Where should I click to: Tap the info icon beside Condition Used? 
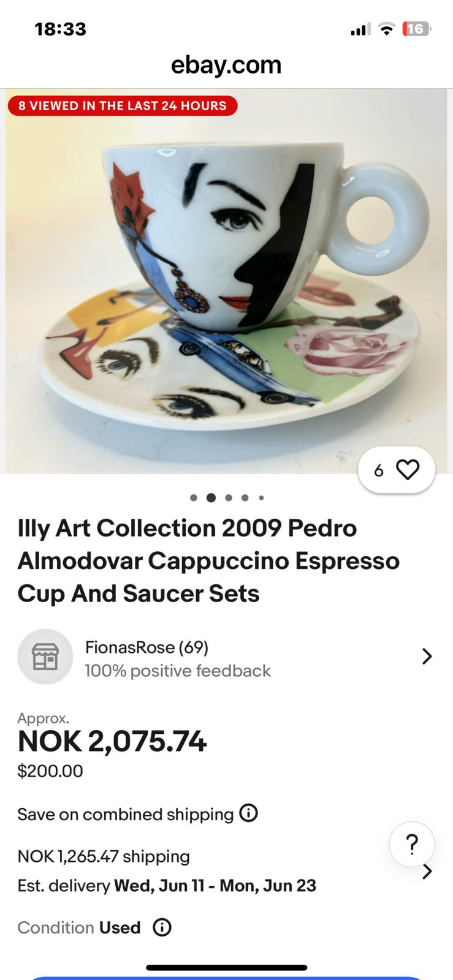pyautogui.click(x=162, y=927)
